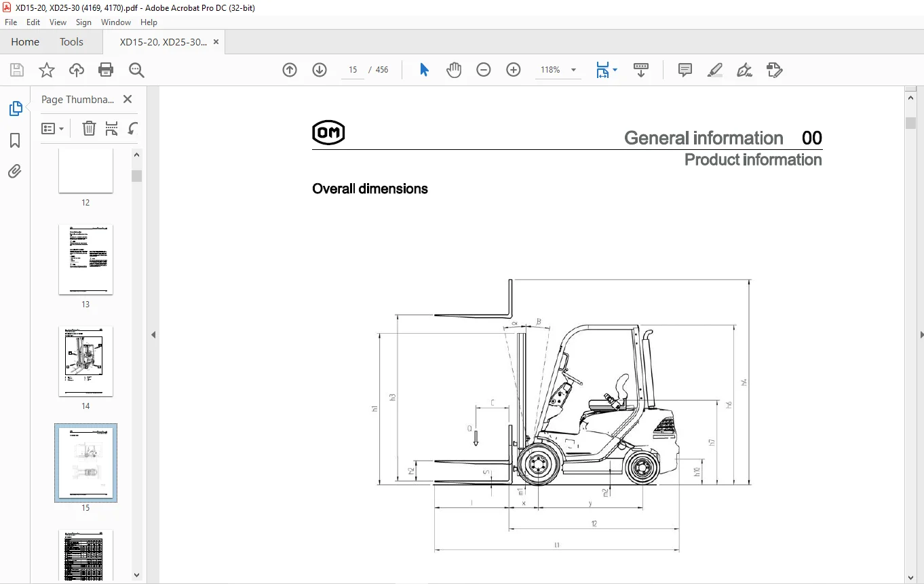The height and width of the screenshot is (584, 924).
Task: Go to previous page arrow
Action: pos(290,70)
